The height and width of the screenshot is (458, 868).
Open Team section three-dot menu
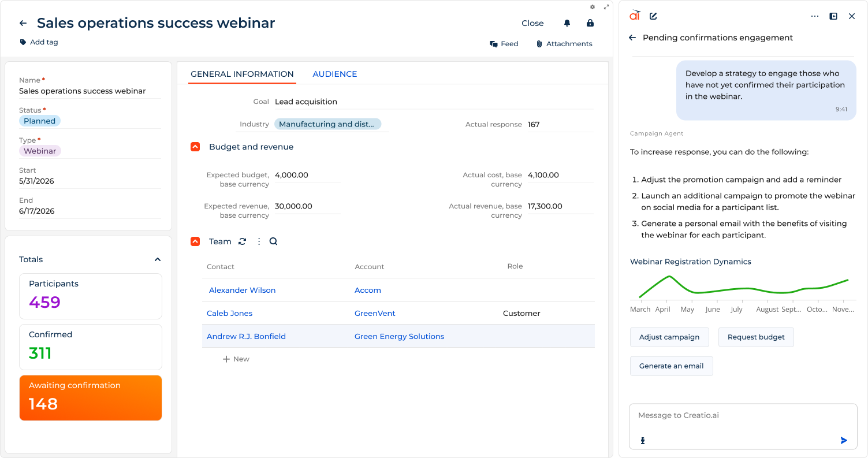pyautogui.click(x=259, y=241)
